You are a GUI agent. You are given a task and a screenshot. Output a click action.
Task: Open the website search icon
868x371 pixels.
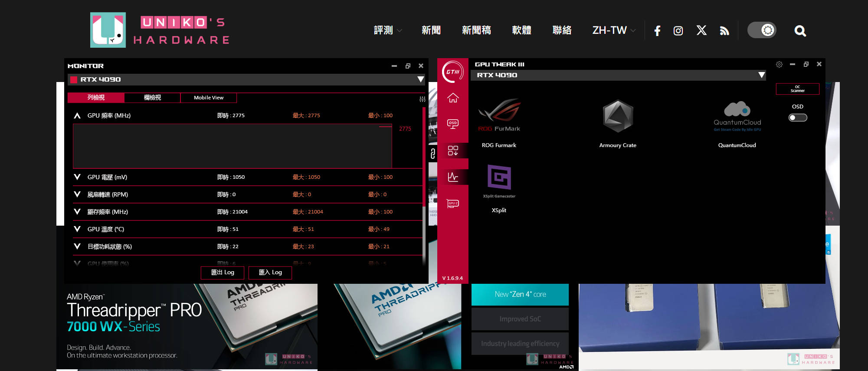pyautogui.click(x=800, y=31)
